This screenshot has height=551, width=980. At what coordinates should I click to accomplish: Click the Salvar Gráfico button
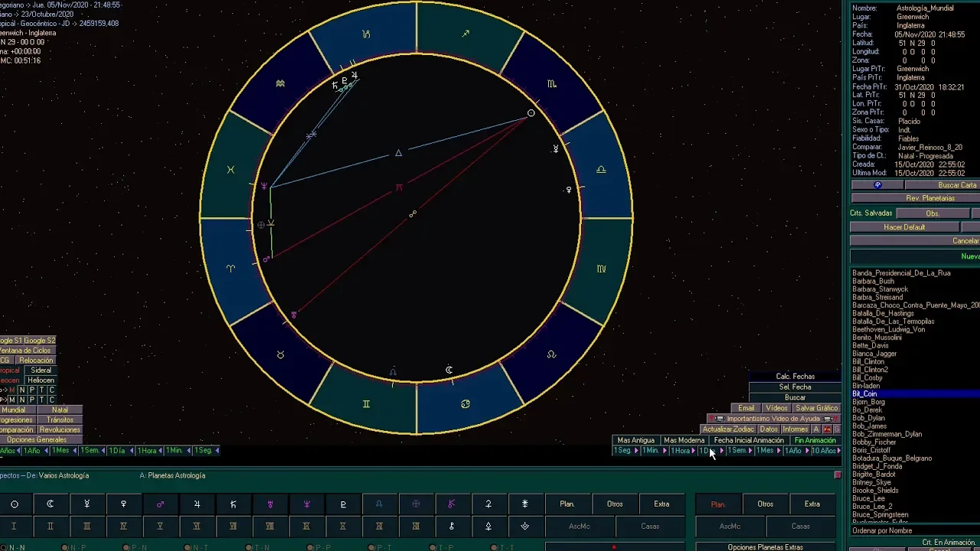tap(817, 409)
